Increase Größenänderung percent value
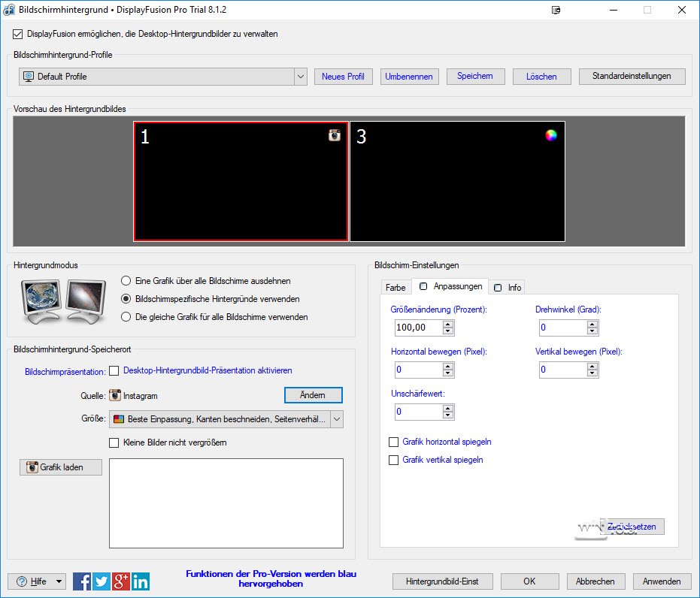The image size is (700, 598). pyautogui.click(x=448, y=325)
